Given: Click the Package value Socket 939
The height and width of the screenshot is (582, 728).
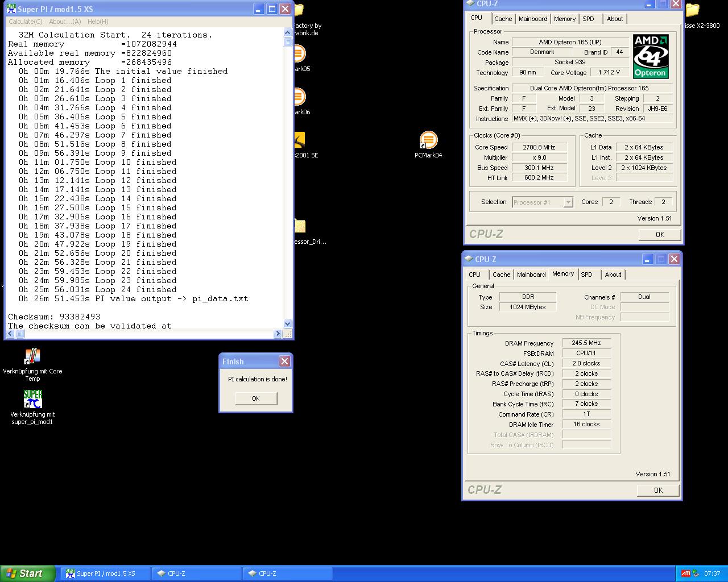Looking at the screenshot, I should coord(570,63).
